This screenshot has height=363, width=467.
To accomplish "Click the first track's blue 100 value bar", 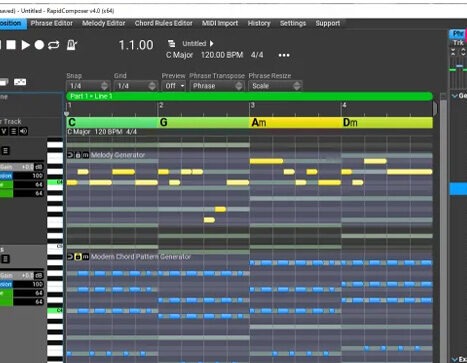I will (x=22, y=176).
